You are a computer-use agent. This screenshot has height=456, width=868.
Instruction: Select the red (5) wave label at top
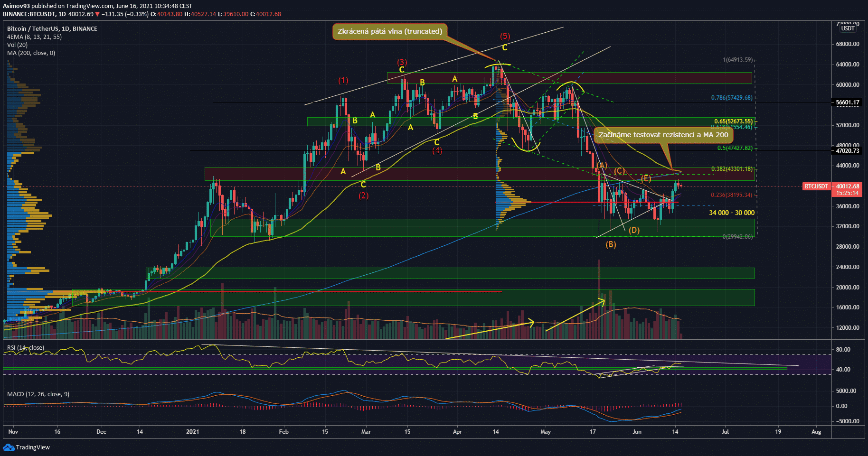(x=505, y=36)
